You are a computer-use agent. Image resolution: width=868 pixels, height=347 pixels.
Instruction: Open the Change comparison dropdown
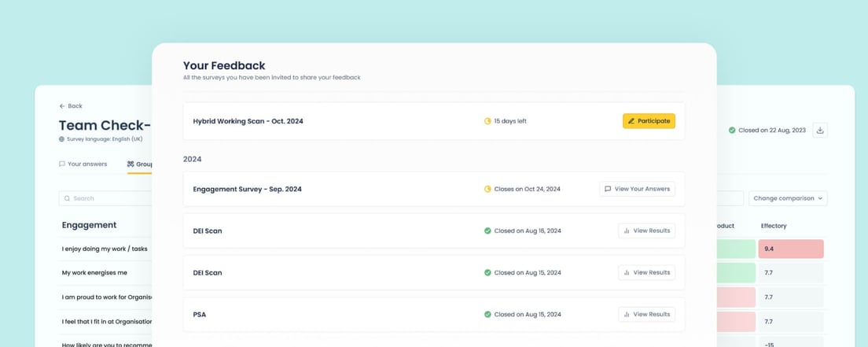click(788, 198)
